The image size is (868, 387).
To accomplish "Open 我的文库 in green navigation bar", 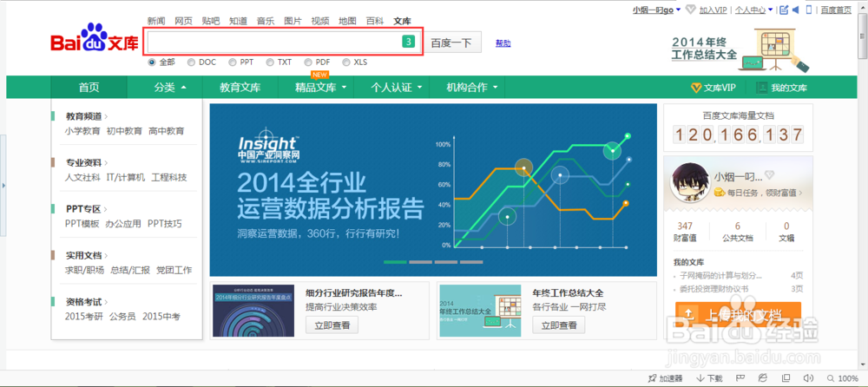I will (782, 88).
